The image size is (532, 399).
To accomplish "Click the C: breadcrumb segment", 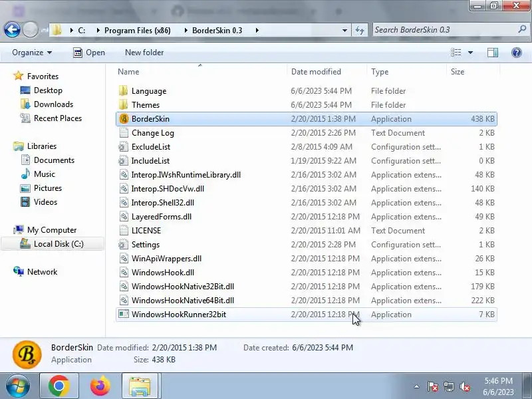I will click(x=82, y=30).
